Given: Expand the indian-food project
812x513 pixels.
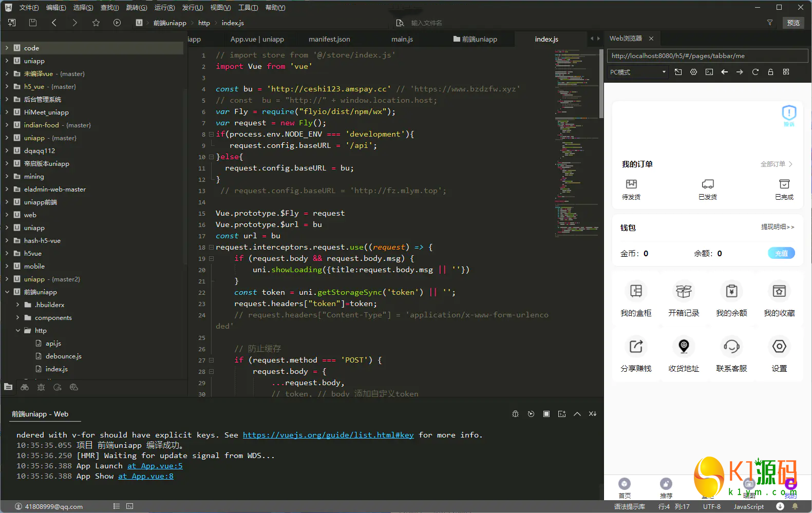Looking at the screenshot, I should click(x=7, y=125).
